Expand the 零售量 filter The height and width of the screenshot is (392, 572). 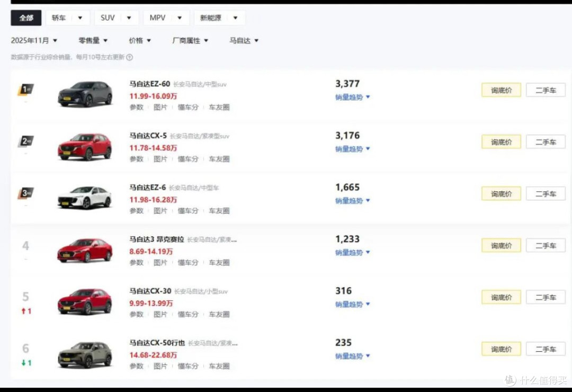click(x=93, y=40)
